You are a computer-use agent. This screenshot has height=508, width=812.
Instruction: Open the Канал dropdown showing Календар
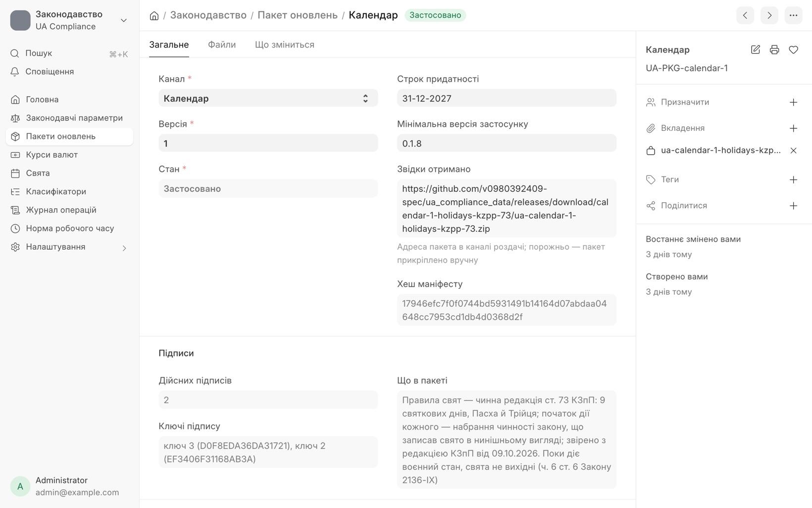coord(268,98)
